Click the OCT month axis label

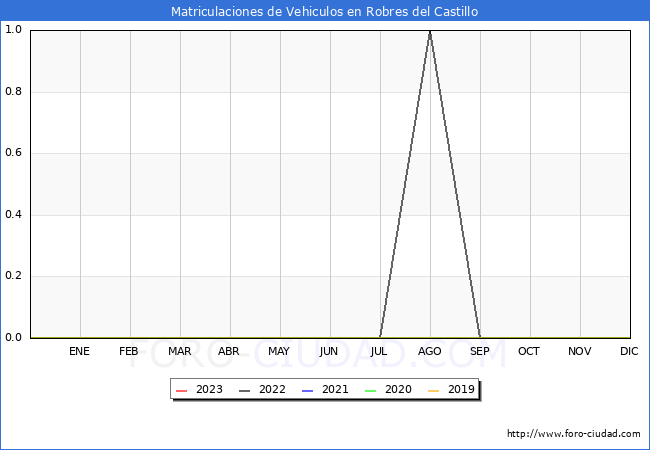(529, 351)
